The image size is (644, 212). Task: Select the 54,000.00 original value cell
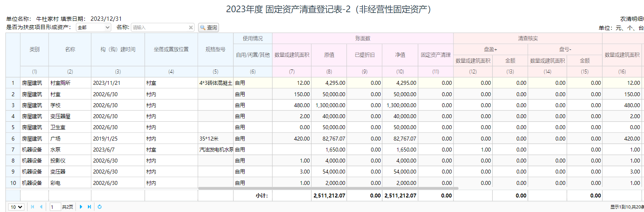tap(329, 172)
